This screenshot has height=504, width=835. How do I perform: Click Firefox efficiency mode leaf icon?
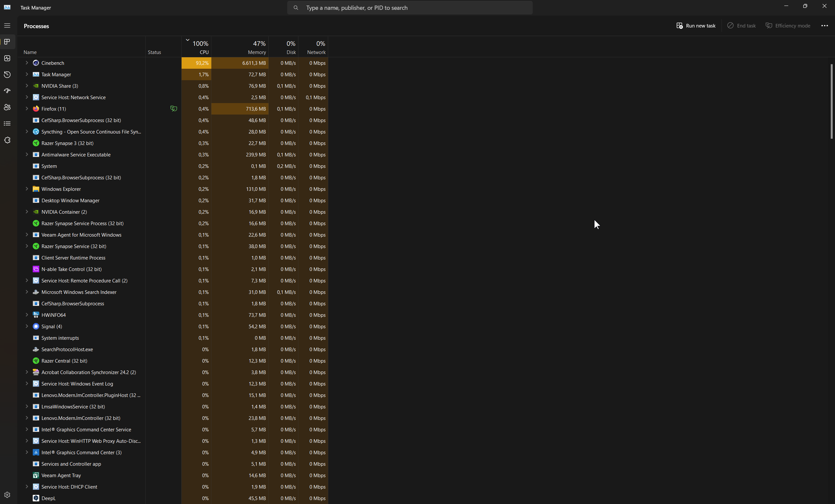(x=173, y=109)
